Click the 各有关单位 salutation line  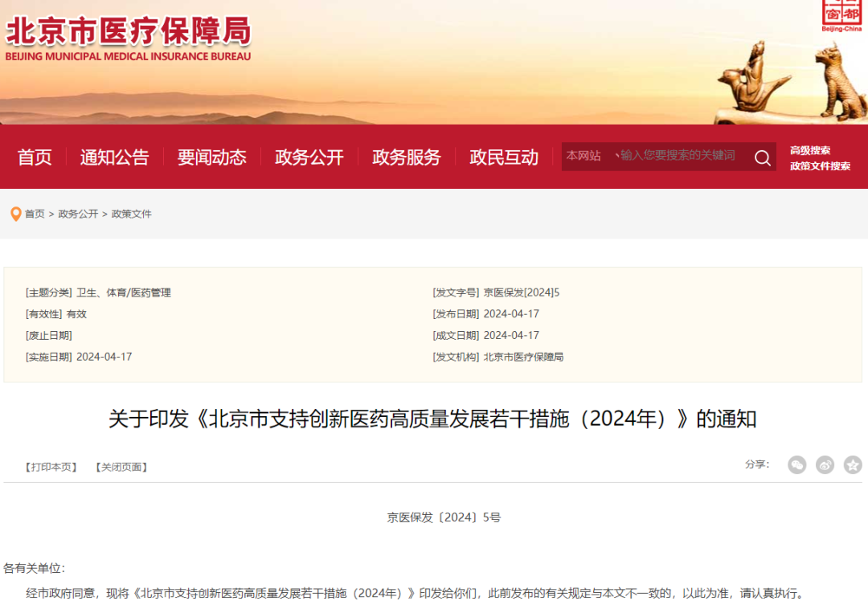coord(35,568)
